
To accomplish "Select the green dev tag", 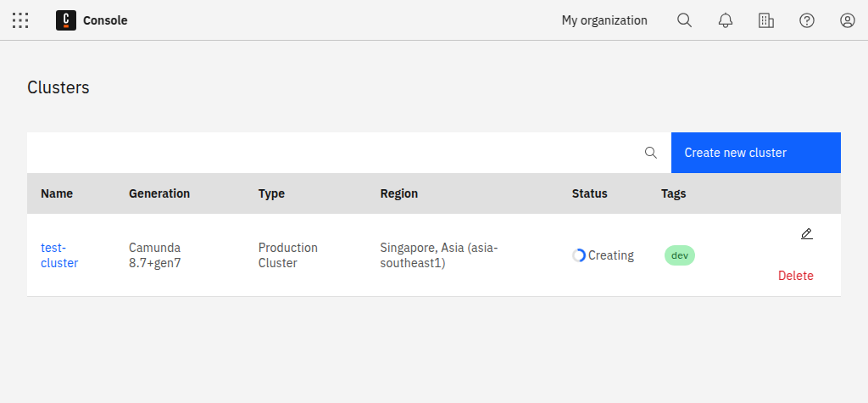I will coord(679,255).
